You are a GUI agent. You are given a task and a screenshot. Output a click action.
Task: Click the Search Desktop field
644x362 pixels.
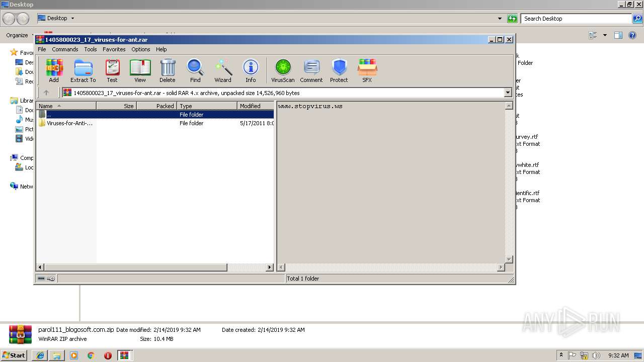(577, 19)
